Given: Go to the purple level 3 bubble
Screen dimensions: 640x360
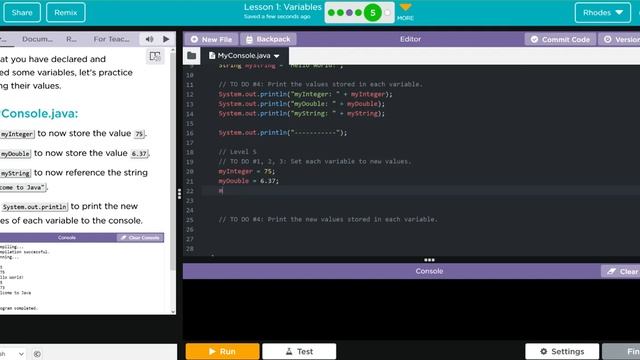Looking at the screenshot, I should click(349, 13).
